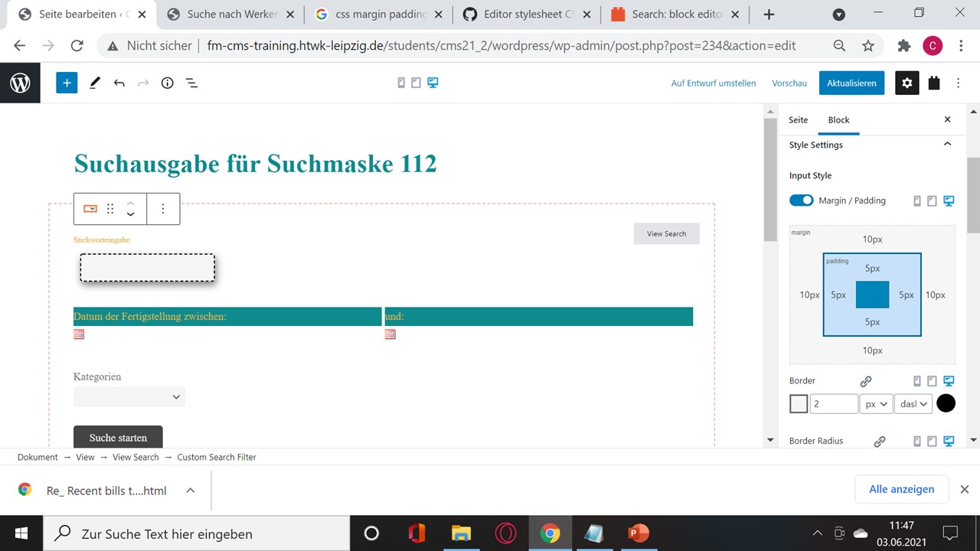Undo the last edit in the top toolbar
Image resolution: width=980 pixels, height=551 pixels.
[119, 83]
